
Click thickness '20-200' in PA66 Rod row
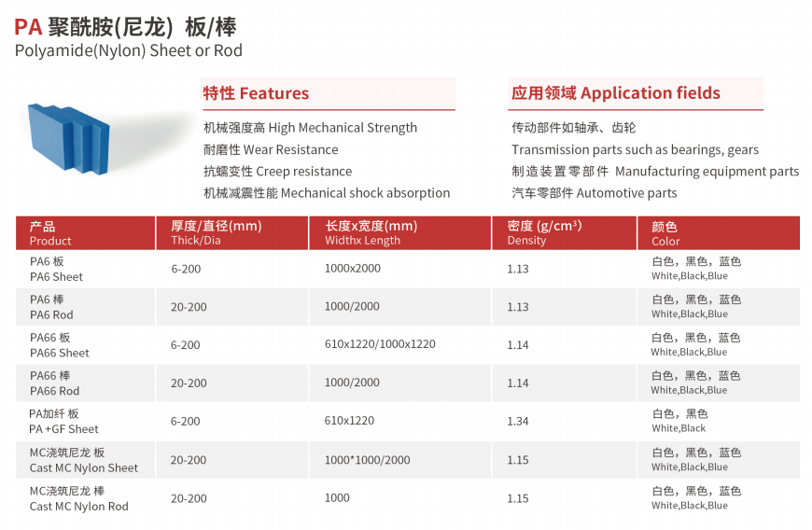189,383
